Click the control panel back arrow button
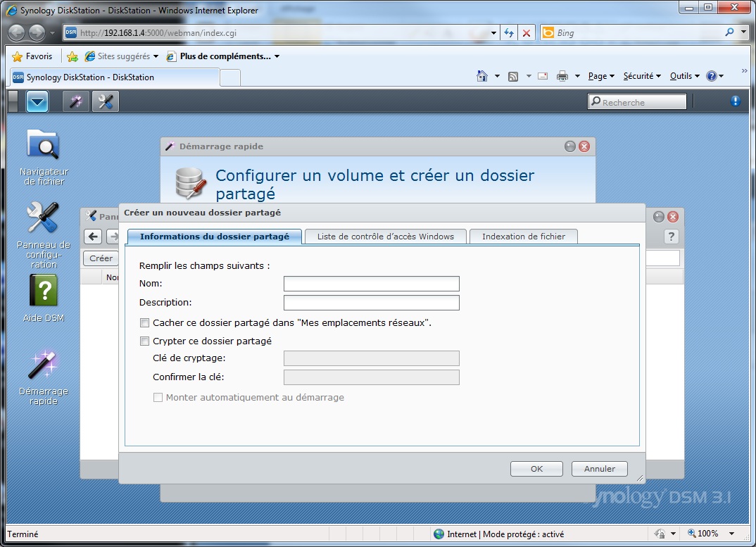This screenshot has height=547, width=756. [x=93, y=237]
